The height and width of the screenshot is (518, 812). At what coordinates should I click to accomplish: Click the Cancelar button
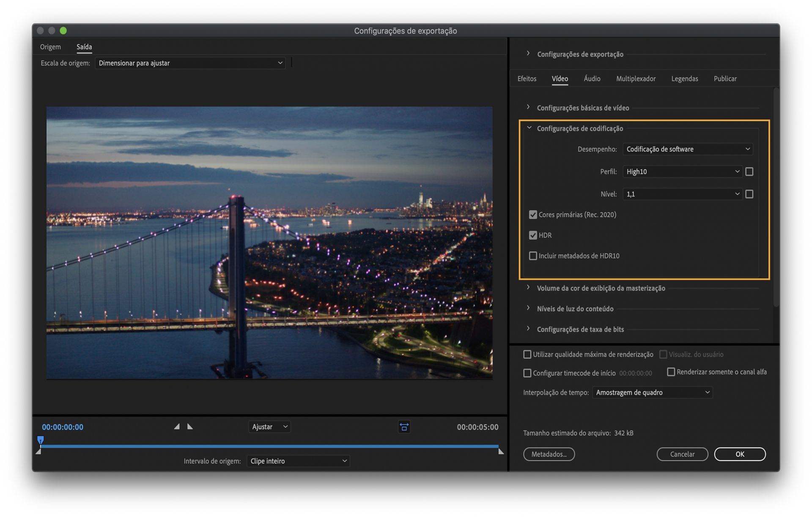pos(682,454)
